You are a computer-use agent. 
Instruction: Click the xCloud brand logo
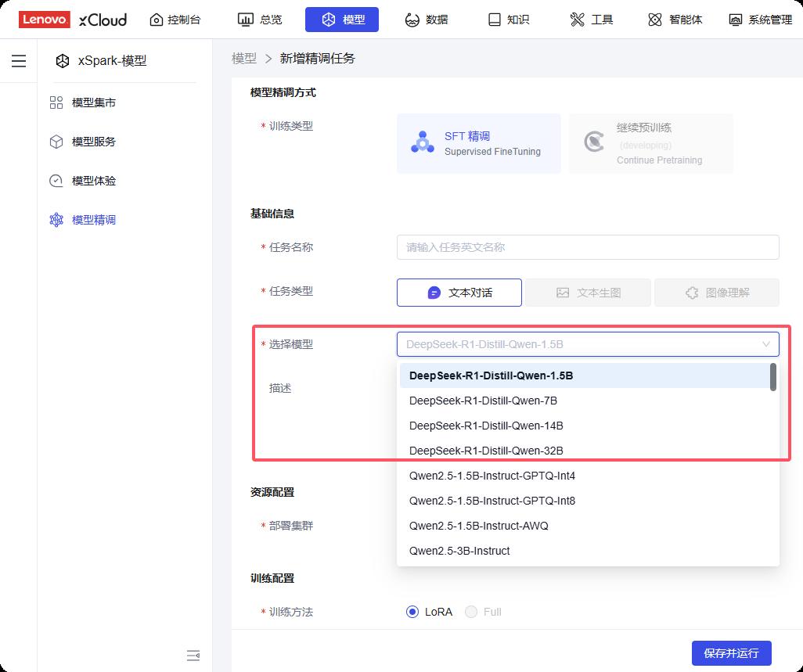103,20
